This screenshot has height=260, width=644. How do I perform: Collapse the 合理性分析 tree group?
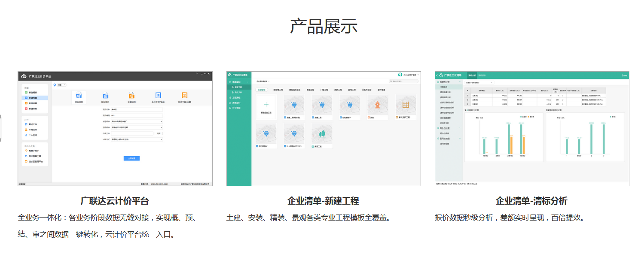pos(460,82)
